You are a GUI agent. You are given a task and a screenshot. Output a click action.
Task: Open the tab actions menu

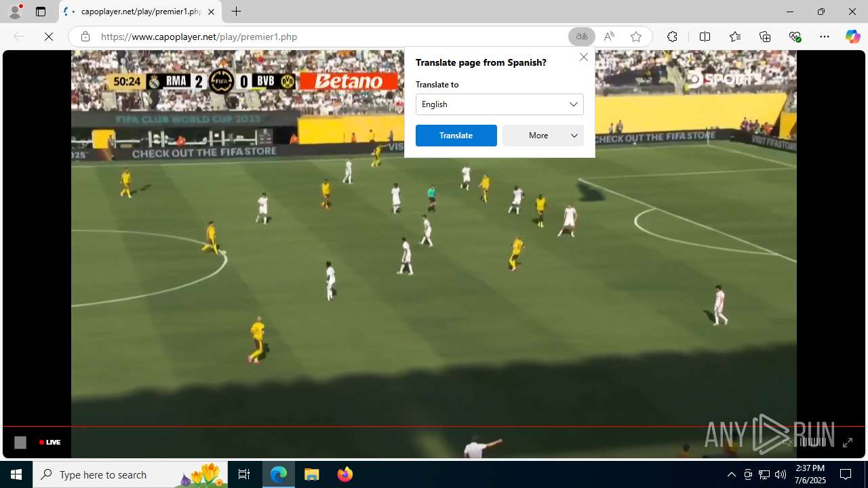pyautogui.click(x=41, y=12)
